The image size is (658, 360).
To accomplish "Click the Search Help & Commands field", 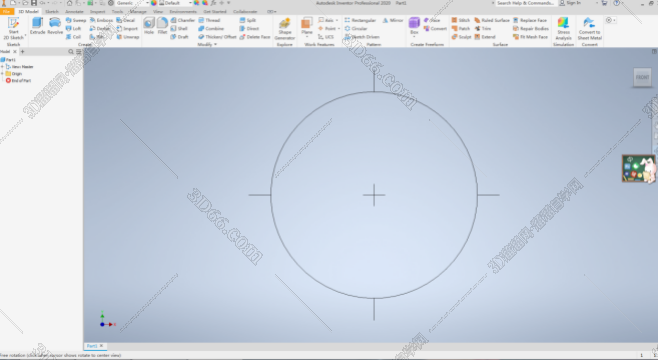I will tap(527, 3).
